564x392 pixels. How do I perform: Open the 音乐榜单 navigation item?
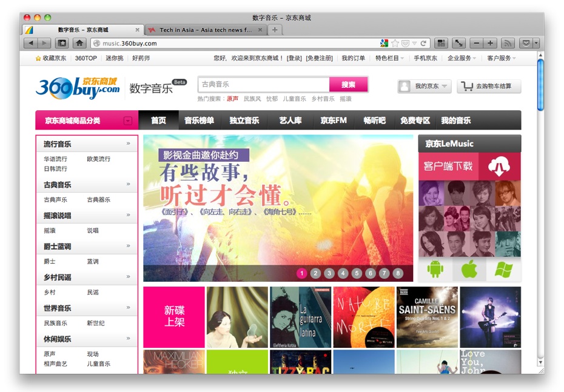click(200, 121)
